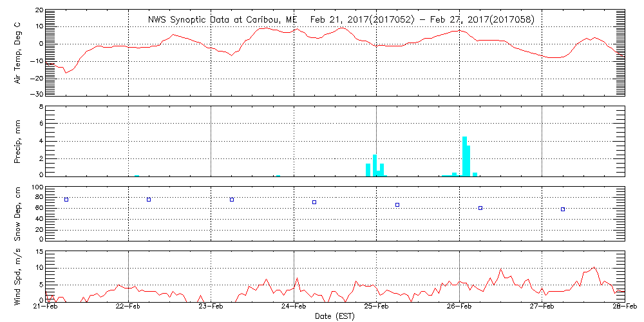The height and width of the screenshot is (322, 644).
Task: Click the 'Date (EST)' x-axis title
Action: pos(336,316)
